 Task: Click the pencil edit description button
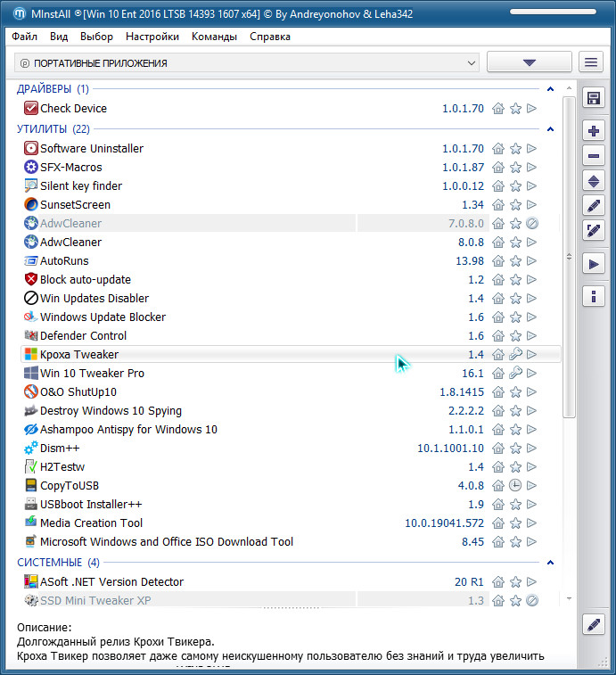[x=594, y=624]
